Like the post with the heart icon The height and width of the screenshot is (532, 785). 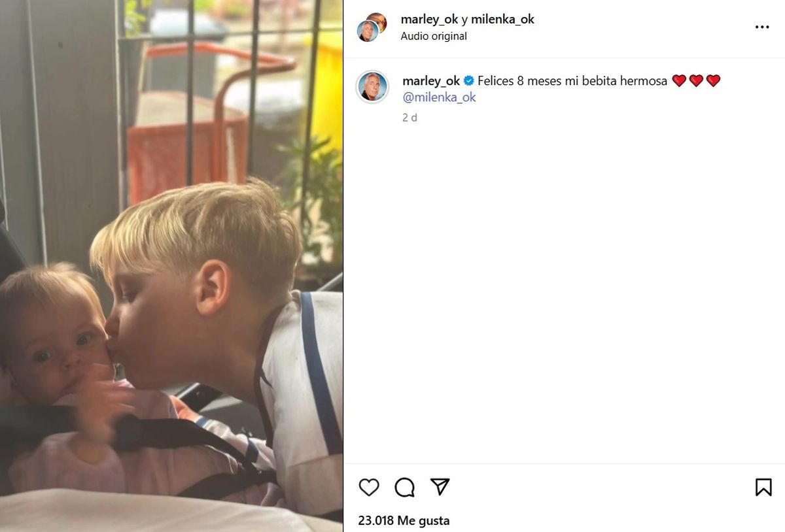(369, 487)
